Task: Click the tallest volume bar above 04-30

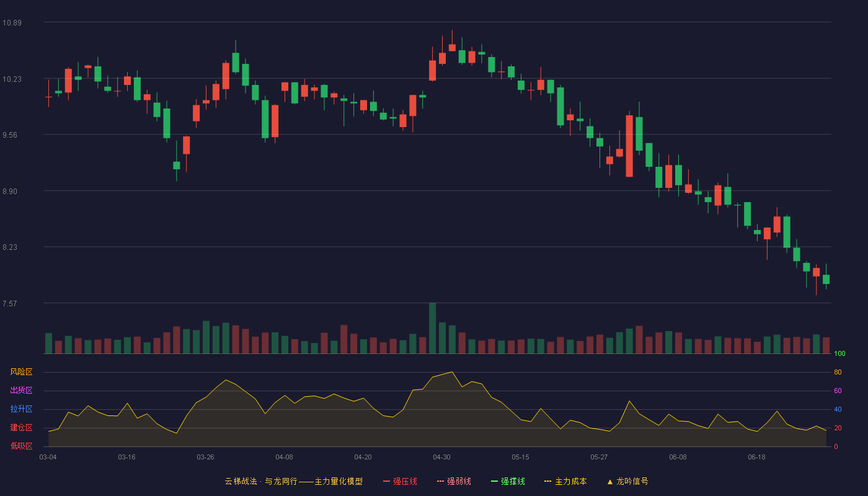Action: click(x=432, y=329)
